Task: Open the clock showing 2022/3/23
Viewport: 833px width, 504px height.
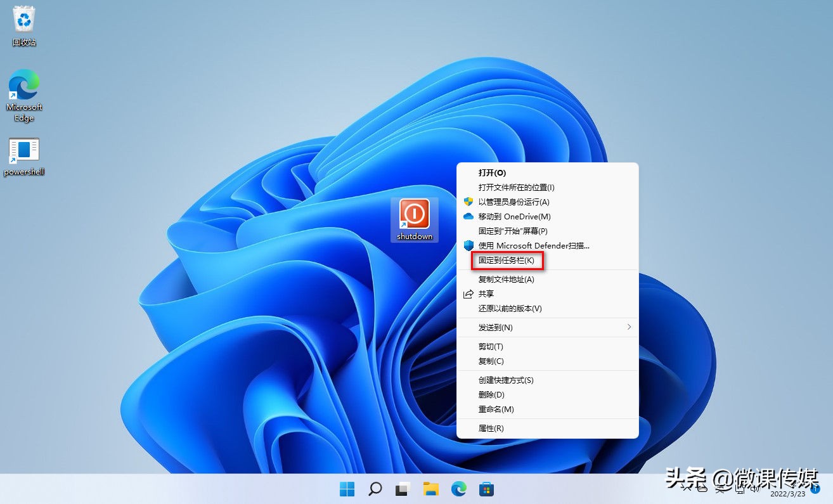Action: tap(787, 493)
